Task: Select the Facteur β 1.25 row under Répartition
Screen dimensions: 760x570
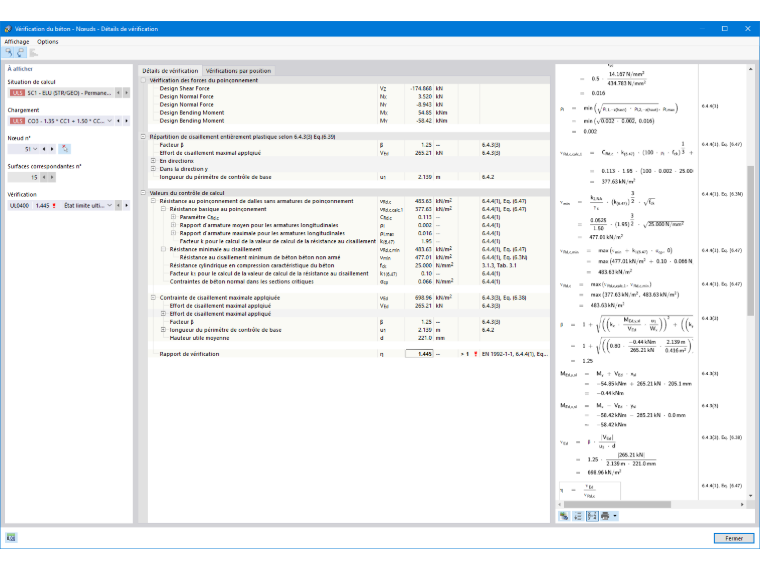Action: [349, 145]
